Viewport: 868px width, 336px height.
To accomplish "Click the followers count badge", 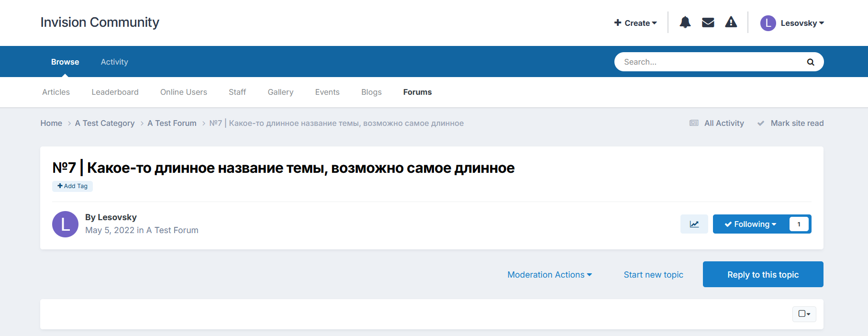I will pyautogui.click(x=799, y=224).
